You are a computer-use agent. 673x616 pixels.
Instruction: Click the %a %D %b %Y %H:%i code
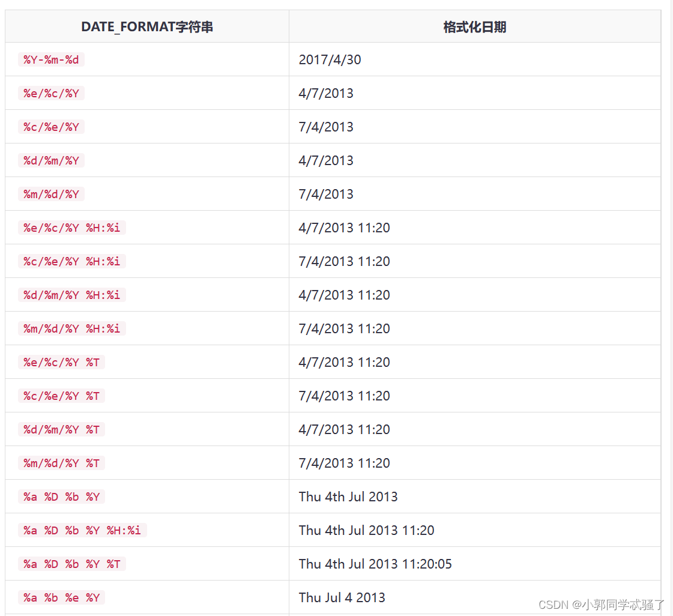pos(82,530)
